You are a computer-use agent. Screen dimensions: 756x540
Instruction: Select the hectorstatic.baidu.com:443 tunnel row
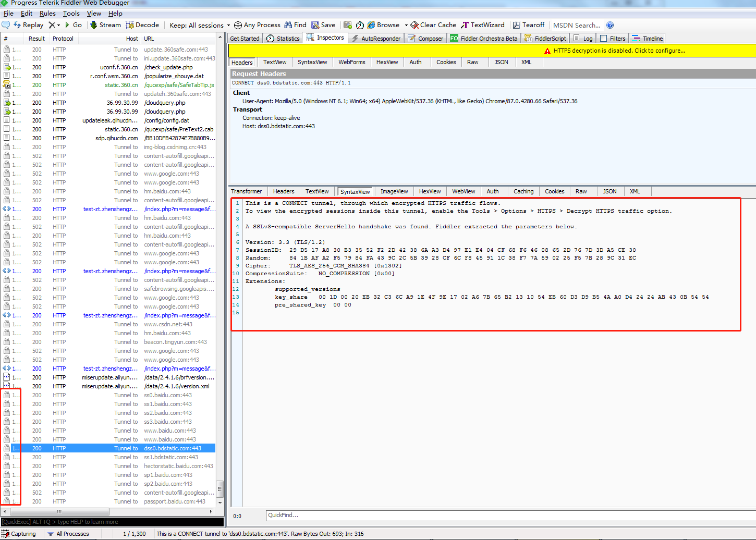point(108,466)
